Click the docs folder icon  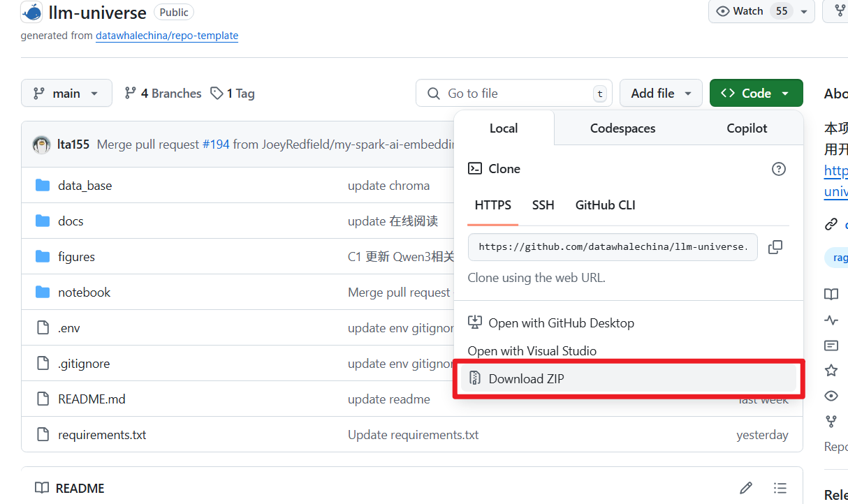[43, 221]
